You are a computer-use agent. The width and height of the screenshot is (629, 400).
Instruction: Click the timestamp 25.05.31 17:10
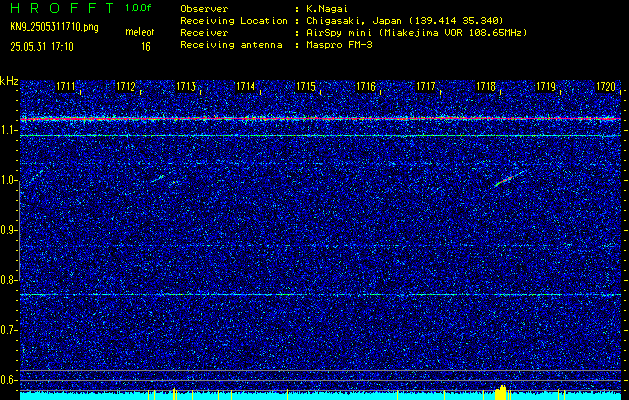[x=42, y=47]
